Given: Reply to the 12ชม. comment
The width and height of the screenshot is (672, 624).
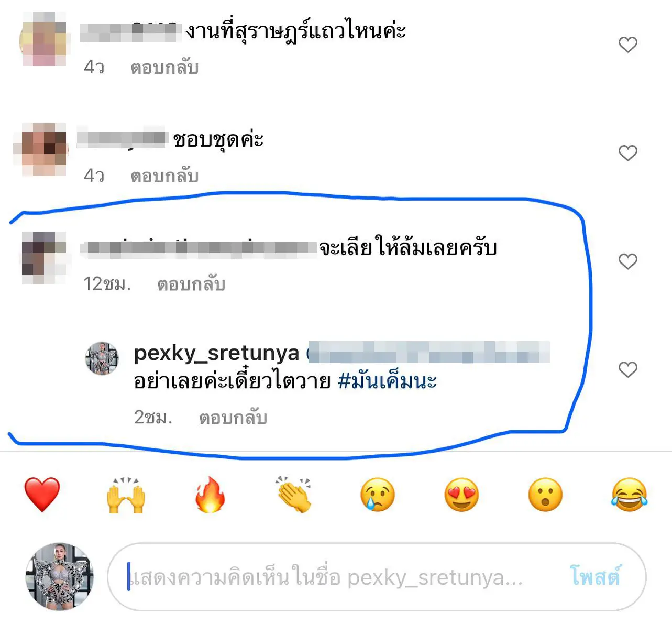Looking at the screenshot, I should (x=191, y=284).
